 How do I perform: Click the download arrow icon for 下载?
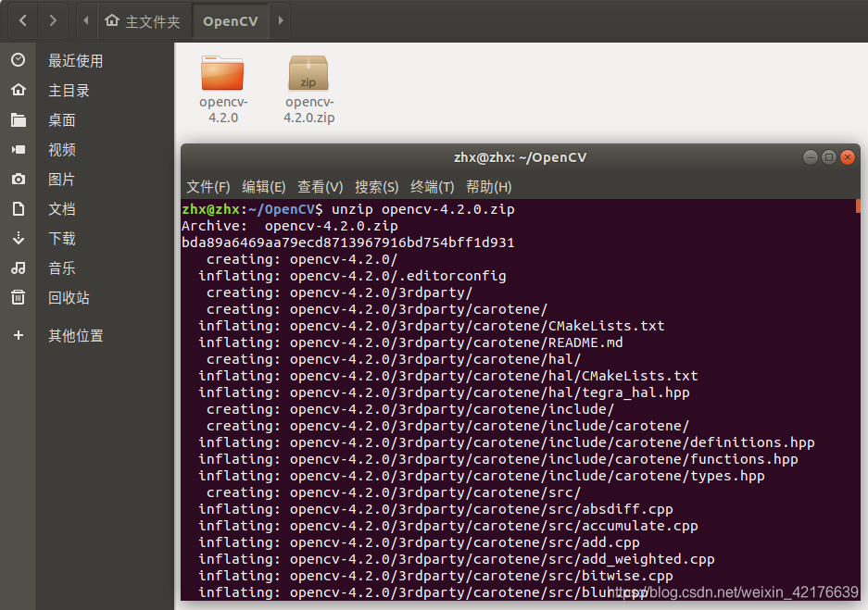pos(19,239)
